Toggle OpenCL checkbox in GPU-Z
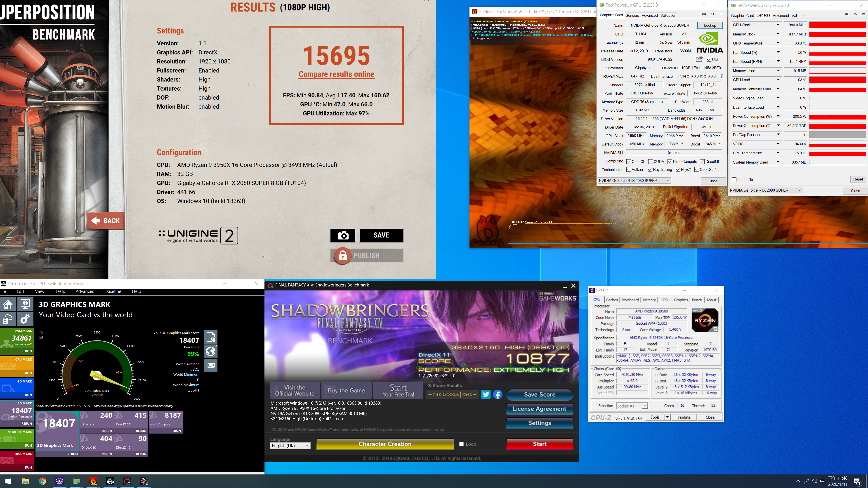This screenshot has width=868, height=488. [x=628, y=162]
